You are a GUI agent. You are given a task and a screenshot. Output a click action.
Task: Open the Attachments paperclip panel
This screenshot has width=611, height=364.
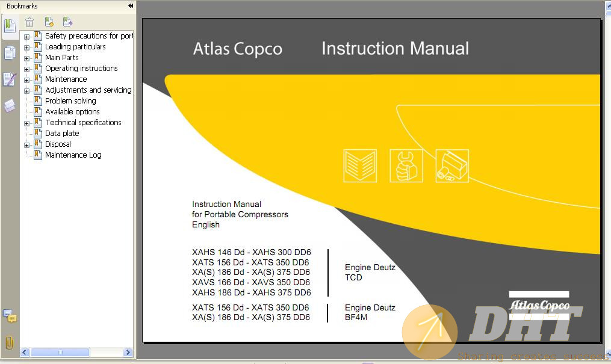(x=10, y=342)
